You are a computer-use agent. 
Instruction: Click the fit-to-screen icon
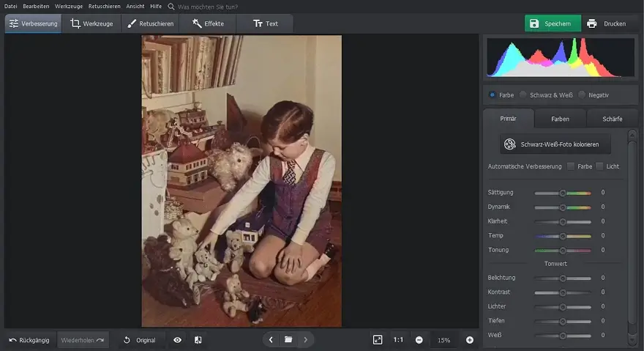tap(377, 340)
